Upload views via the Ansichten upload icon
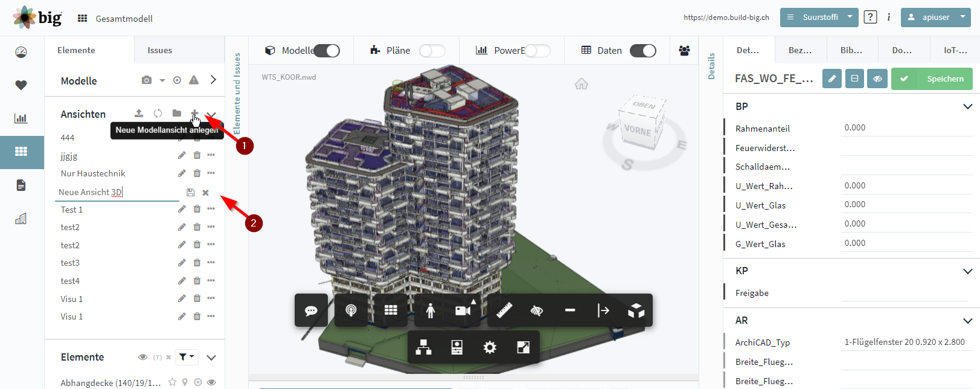The width and height of the screenshot is (980, 389). [139, 113]
